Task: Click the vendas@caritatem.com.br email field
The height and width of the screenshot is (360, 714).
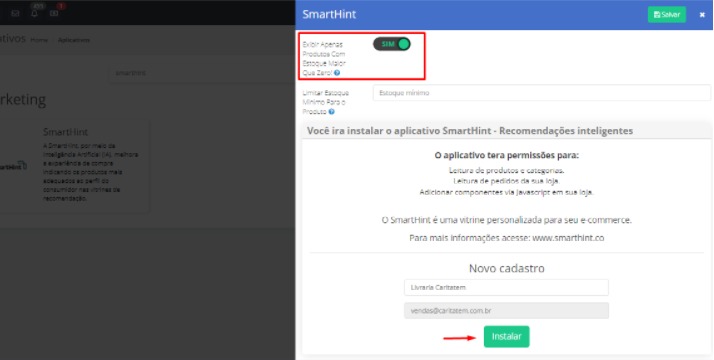Action: pyautogui.click(x=506, y=311)
